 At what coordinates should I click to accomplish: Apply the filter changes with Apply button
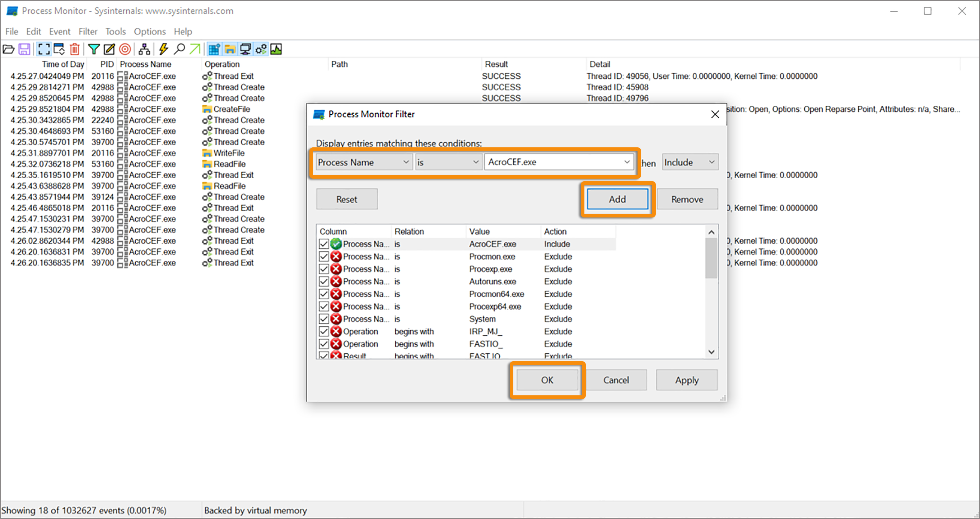pos(686,380)
